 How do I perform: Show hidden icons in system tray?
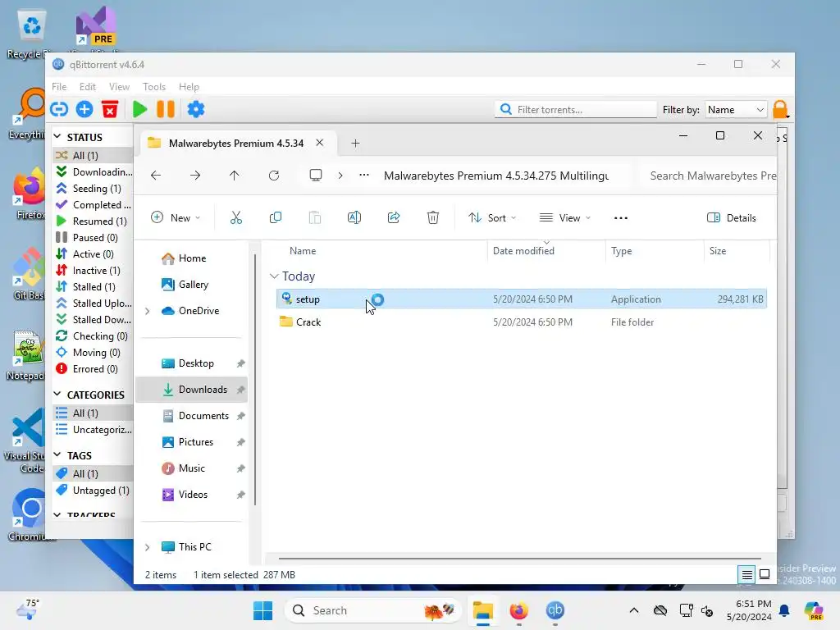634,610
